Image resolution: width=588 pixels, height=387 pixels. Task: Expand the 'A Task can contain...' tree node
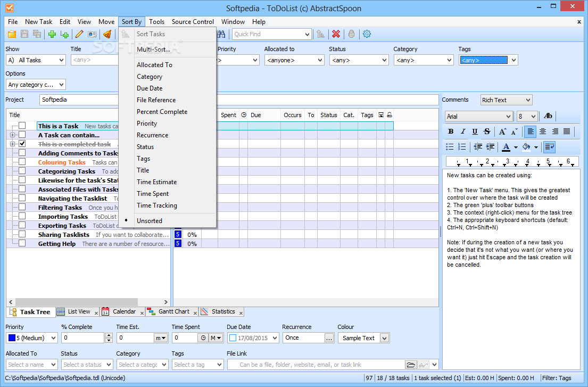[x=12, y=135]
